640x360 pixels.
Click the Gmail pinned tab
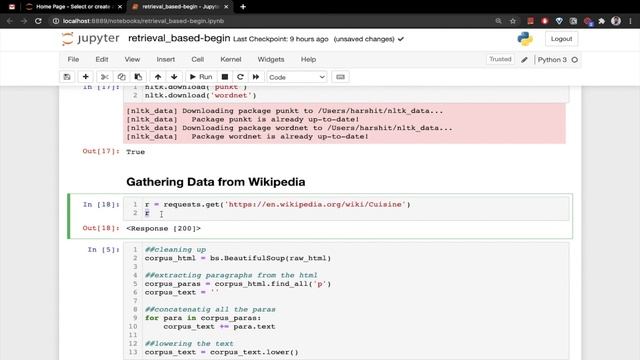(x=12, y=7)
